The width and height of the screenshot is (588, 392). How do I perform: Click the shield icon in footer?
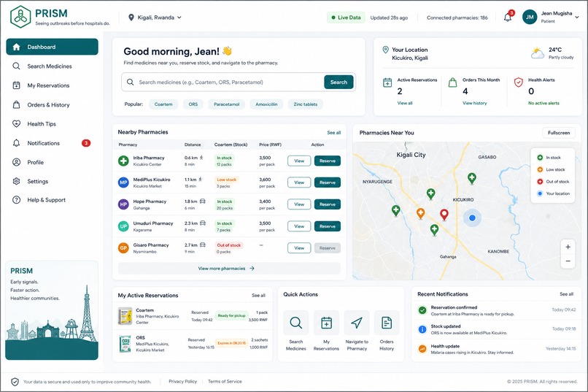tap(15, 382)
